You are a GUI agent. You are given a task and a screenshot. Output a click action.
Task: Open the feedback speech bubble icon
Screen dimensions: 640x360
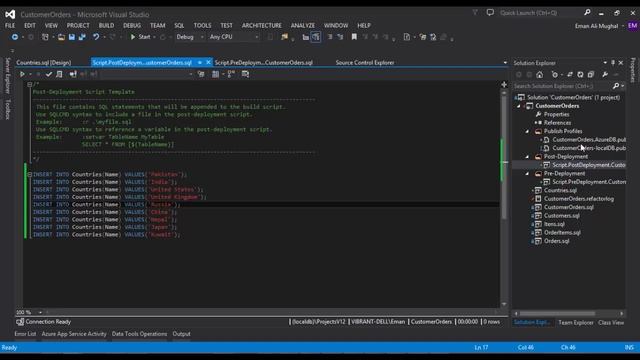[x=490, y=13]
